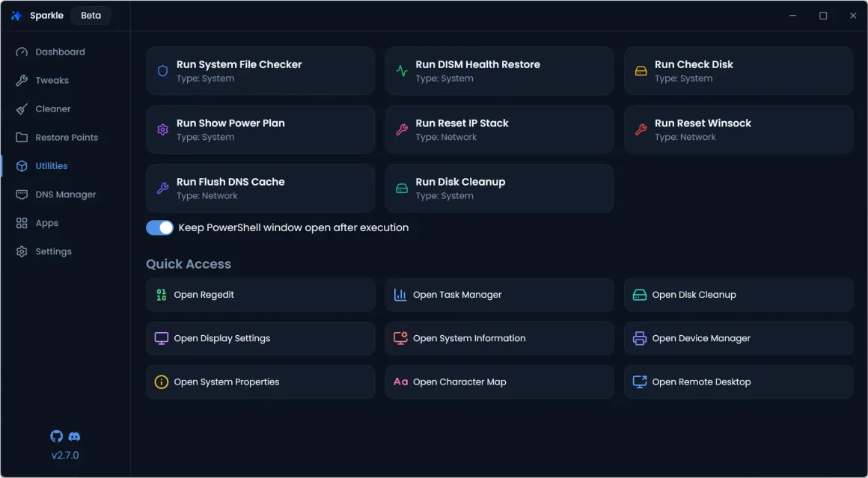This screenshot has width=868, height=478.
Task: Open Remote Desktop quick access
Action: (738, 382)
